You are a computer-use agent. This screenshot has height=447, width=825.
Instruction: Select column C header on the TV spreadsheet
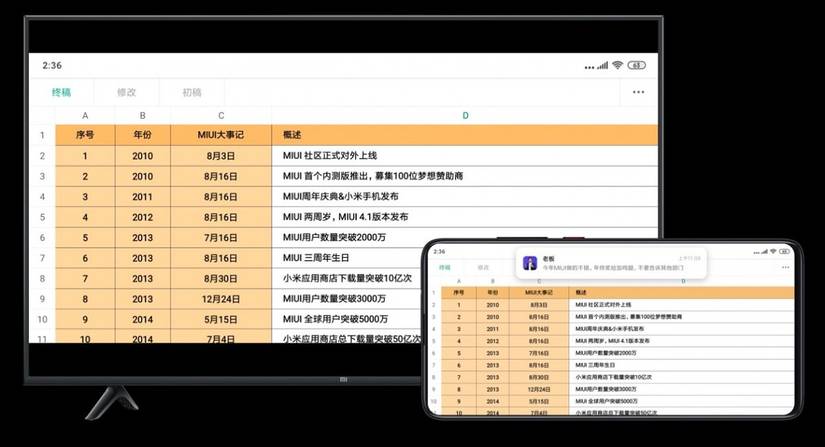point(221,116)
